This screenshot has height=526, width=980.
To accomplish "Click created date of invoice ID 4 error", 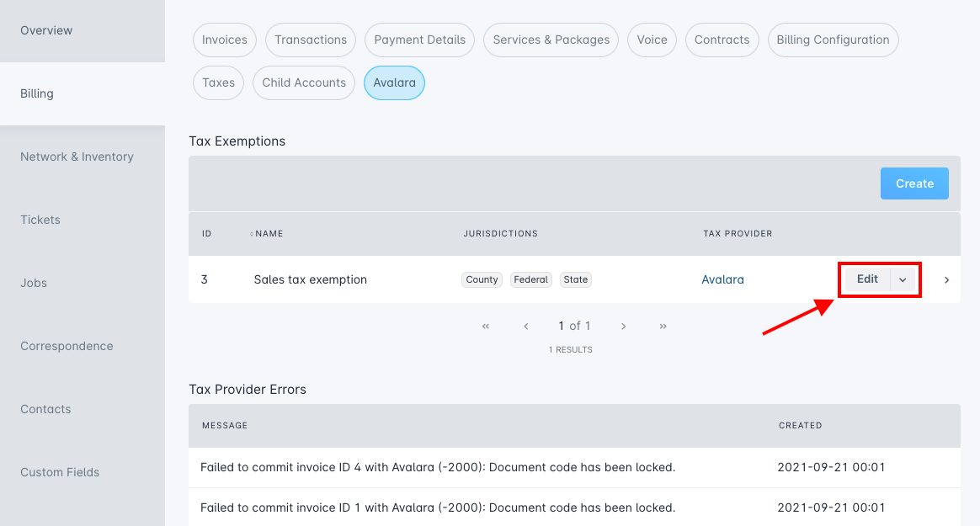I will pos(831,467).
